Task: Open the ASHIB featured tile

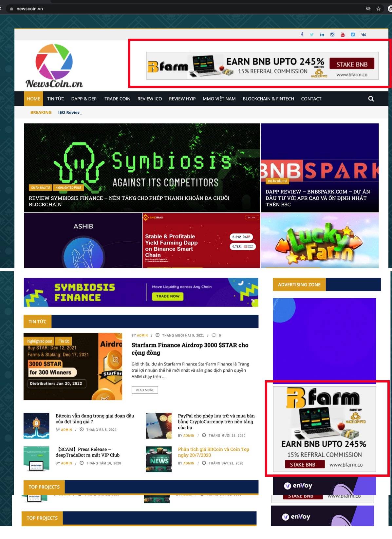Action: tap(83, 240)
